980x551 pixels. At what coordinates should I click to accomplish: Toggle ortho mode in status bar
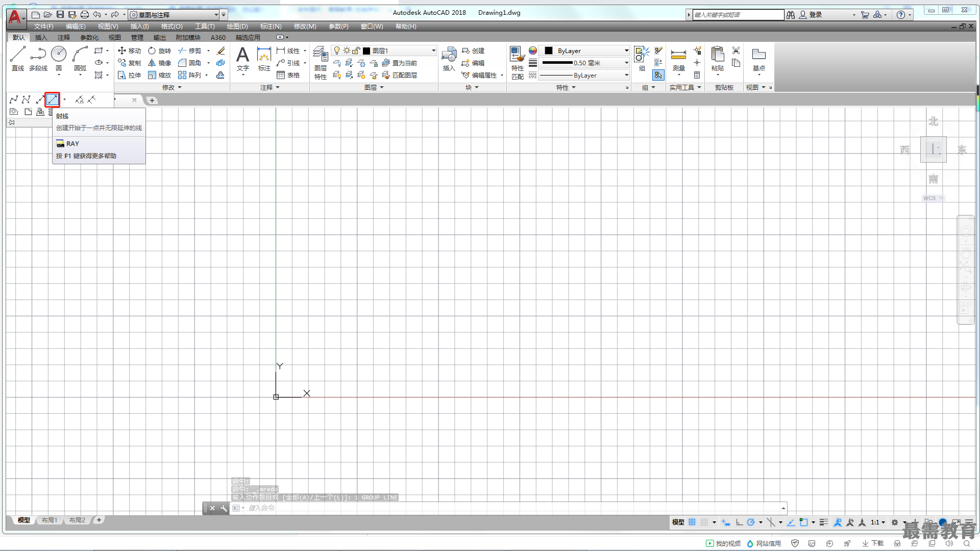click(739, 522)
